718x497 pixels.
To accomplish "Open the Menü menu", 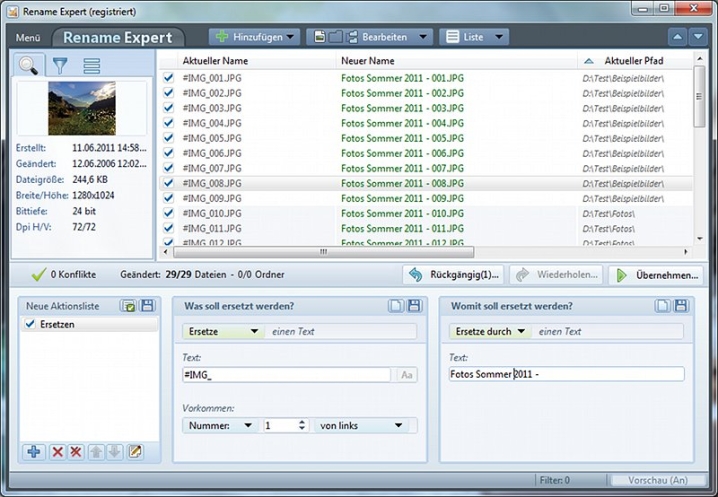I will point(28,37).
